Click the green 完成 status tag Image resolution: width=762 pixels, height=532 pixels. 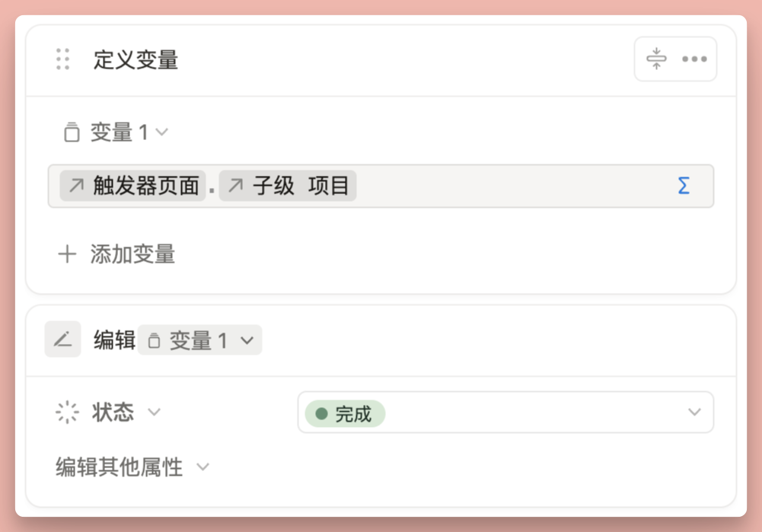[x=345, y=413]
